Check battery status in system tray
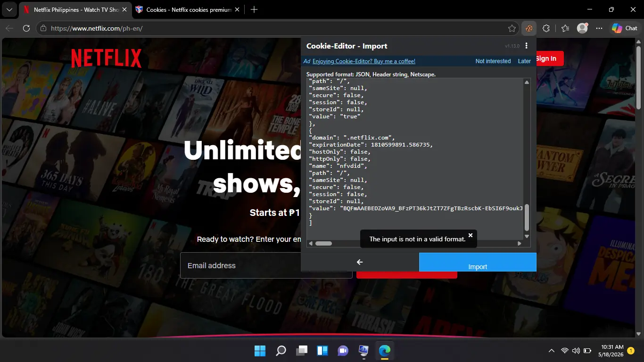This screenshot has width=644, height=362. [587, 351]
